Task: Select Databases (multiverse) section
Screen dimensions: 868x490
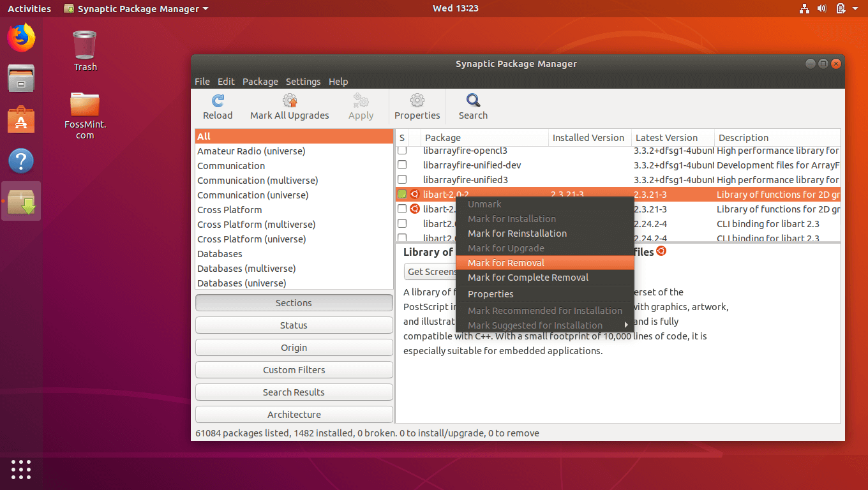Action: tap(294, 269)
